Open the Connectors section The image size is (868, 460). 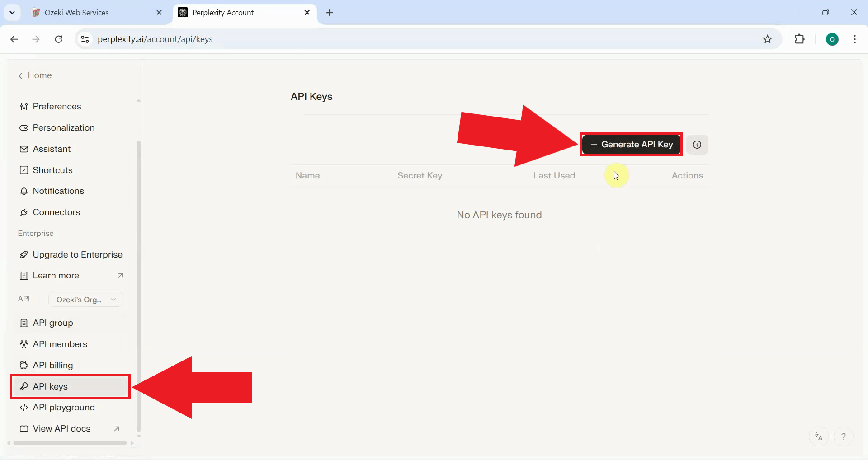[x=56, y=212]
